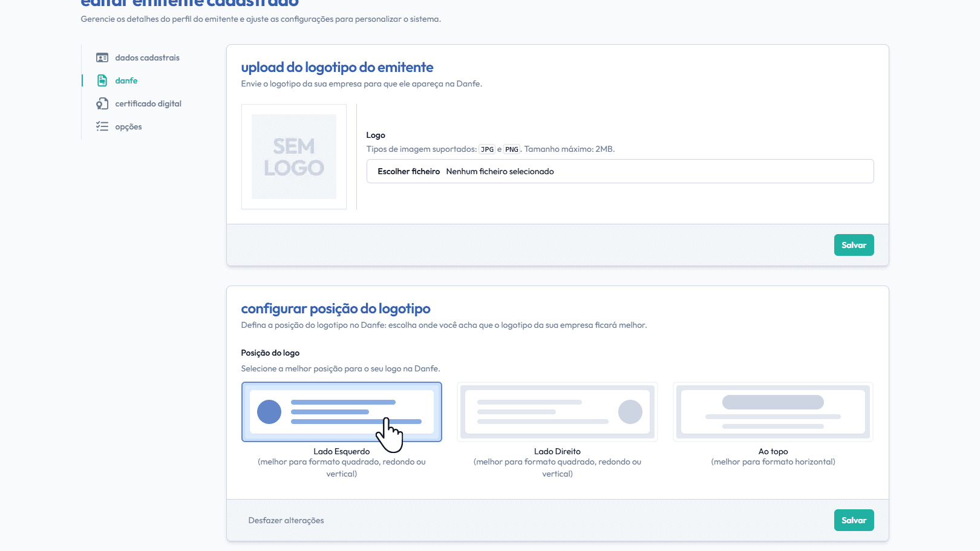Click the danfe document icon in sidebar
This screenshot has height=551, width=980.
click(x=102, y=81)
